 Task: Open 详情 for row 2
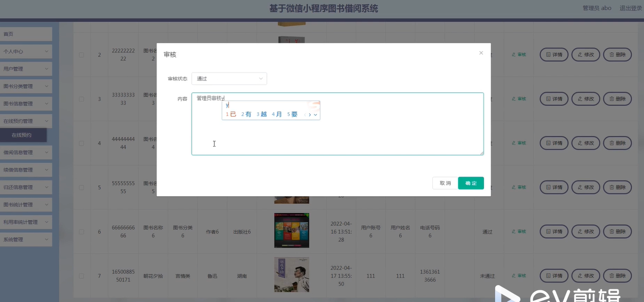pyautogui.click(x=554, y=55)
